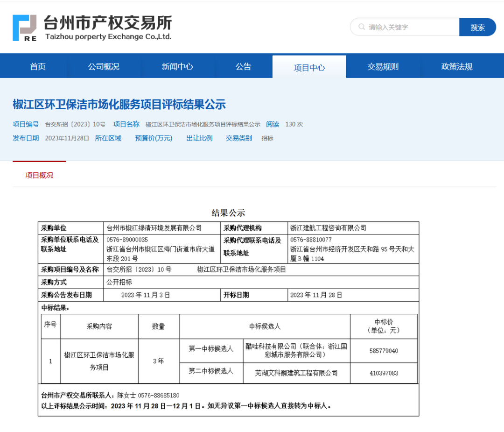Click project number 台交所招〔2023〕10号 in header

75,125
